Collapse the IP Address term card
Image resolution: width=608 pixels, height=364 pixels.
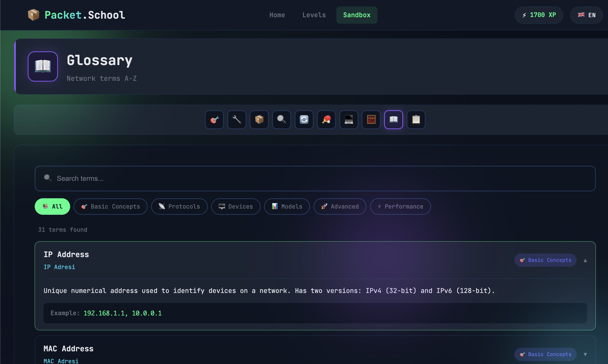[x=585, y=260]
